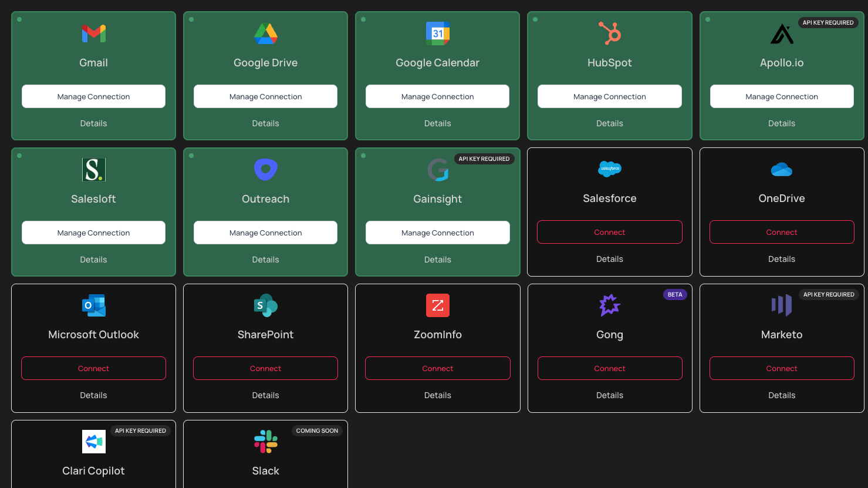Image resolution: width=868 pixels, height=488 pixels.
Task: Click the Salesforce cloud logo
Action: [610, 169]
